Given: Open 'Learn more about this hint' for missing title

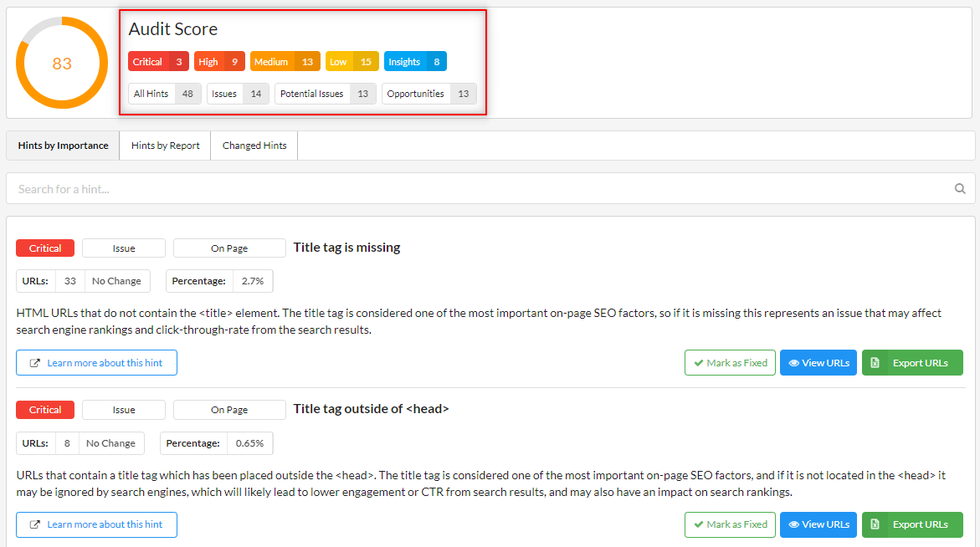Looking at the screenshot, I should click(x=96, y=363).
